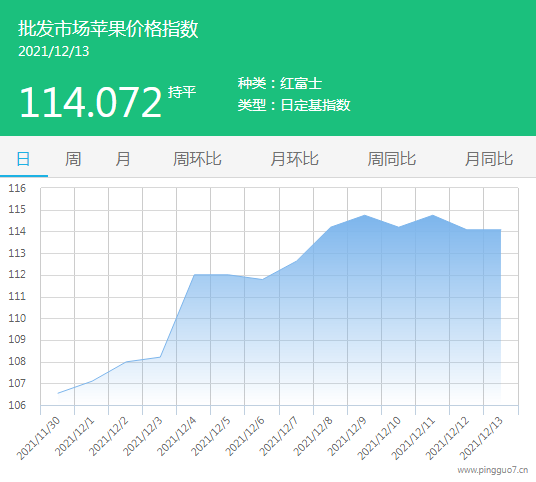Viewport: 536px width, 482px height.
Task: Click the 2021/12/6 x-axis date label
Action: [x=245, y=436]
